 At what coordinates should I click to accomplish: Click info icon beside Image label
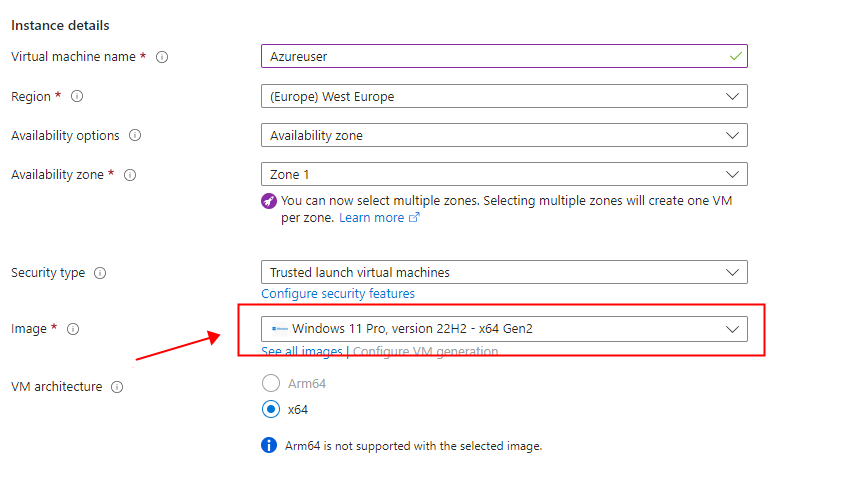73,329
